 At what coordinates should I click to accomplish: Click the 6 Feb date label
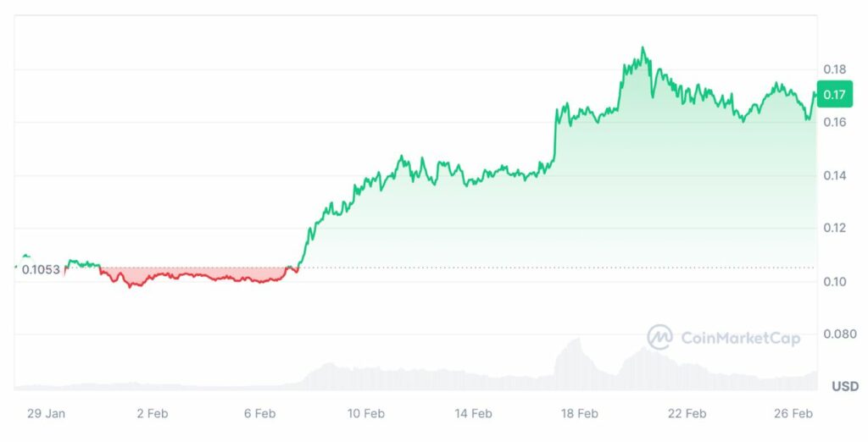(x=259, y=414)
